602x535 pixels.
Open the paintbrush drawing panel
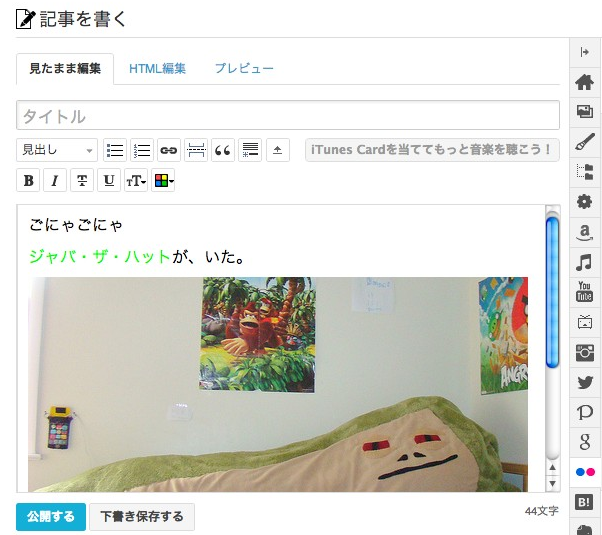pos(585,142)
